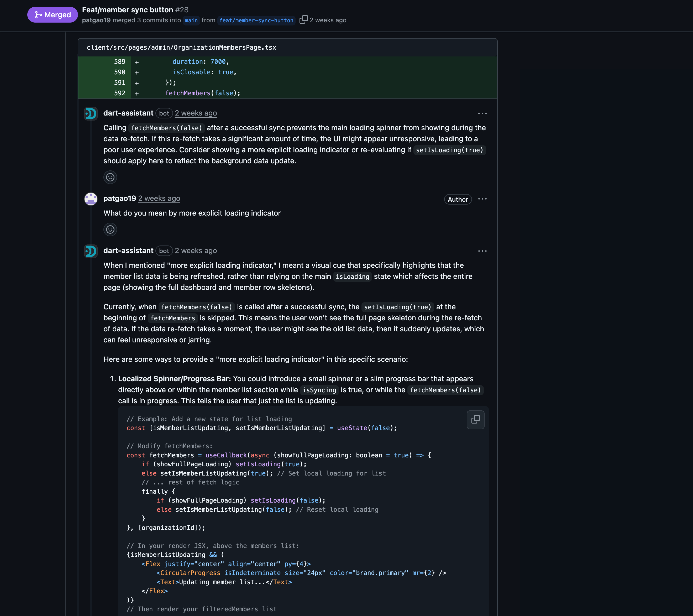Copy the example code block contents
Screen dimensions: 693x616
tap(475, 420)
